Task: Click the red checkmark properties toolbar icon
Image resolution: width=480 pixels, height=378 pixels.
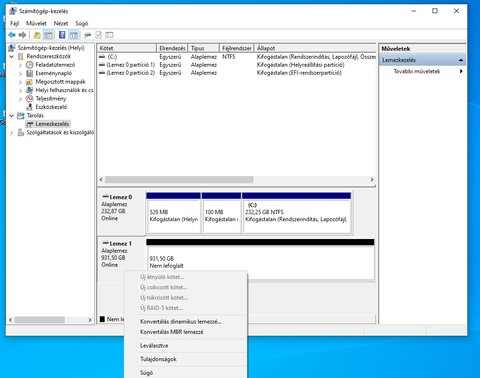Action: tap(98, 35)
